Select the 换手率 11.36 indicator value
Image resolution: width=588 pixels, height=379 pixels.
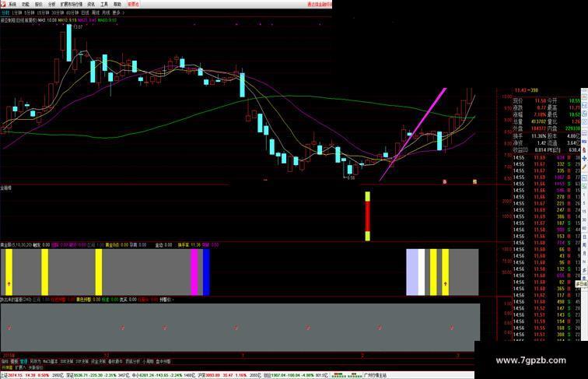click(x=189, y=244)
